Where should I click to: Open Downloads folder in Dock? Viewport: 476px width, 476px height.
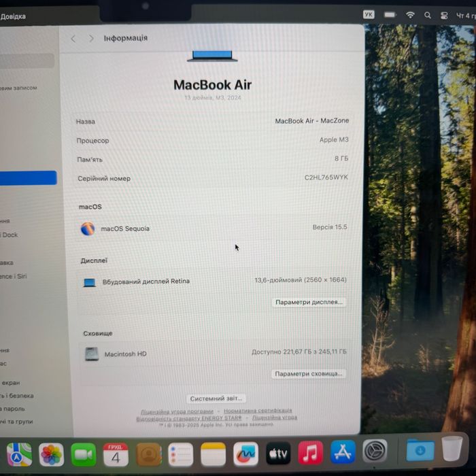(420, 449)
